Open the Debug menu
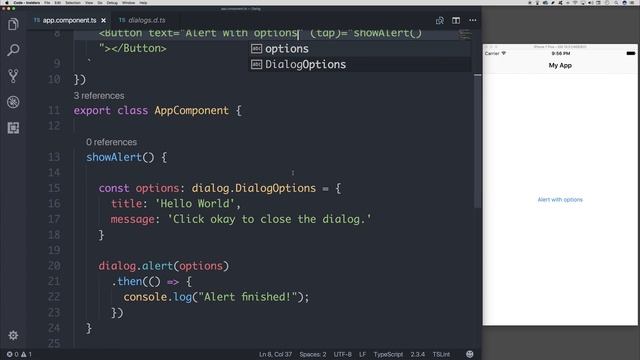Screen dimensions: 640x360 click(112, 2)
